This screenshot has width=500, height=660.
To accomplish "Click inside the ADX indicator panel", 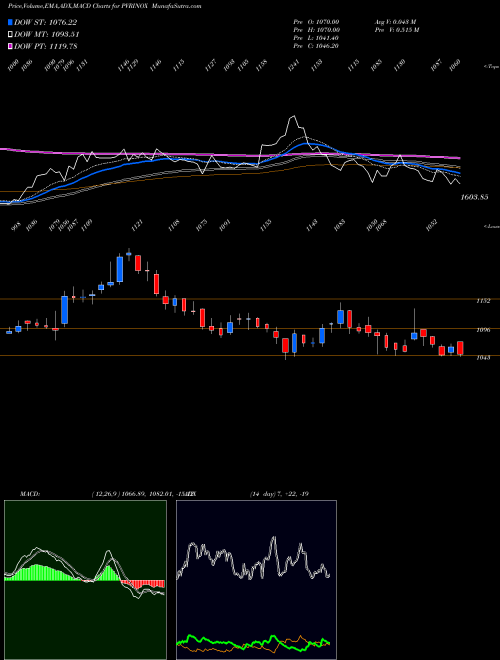I will pos(256,580).
